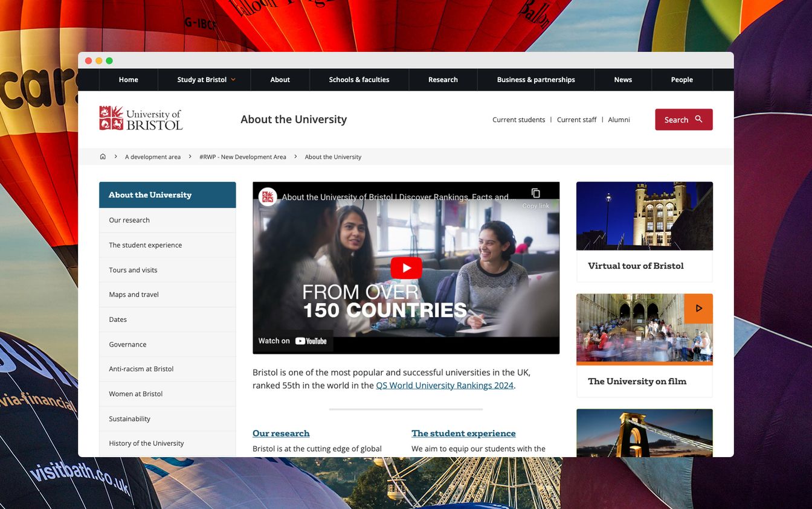Open the About menu item

(280, 80)
